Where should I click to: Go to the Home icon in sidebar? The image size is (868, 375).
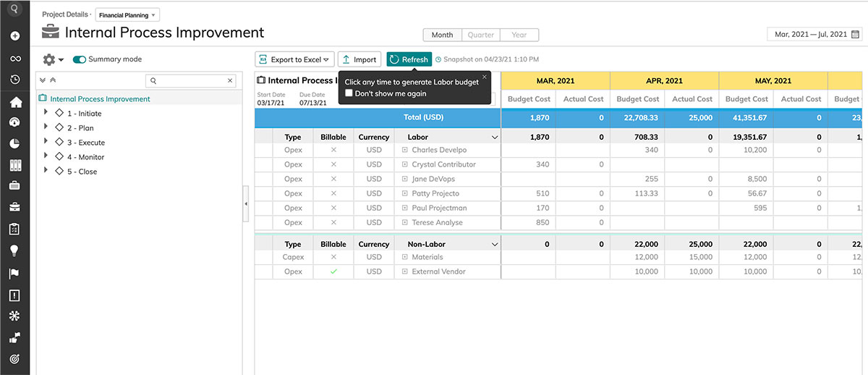[x=14, y=103]
